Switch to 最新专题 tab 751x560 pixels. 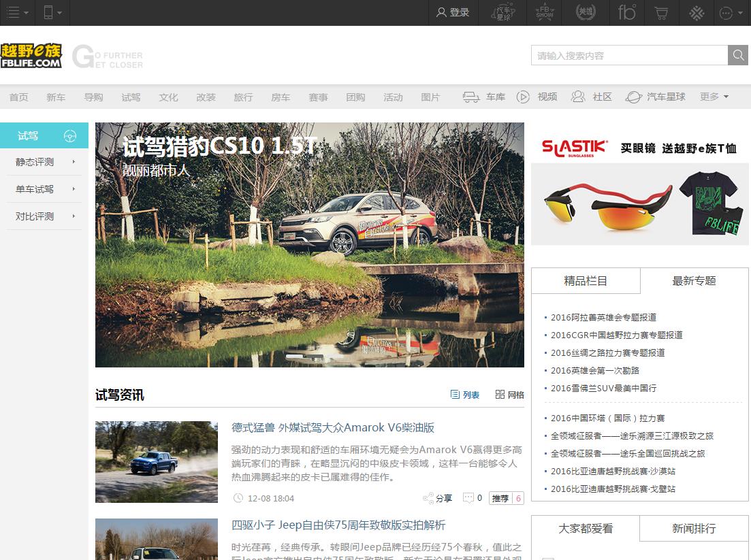(x=694, y=281)
